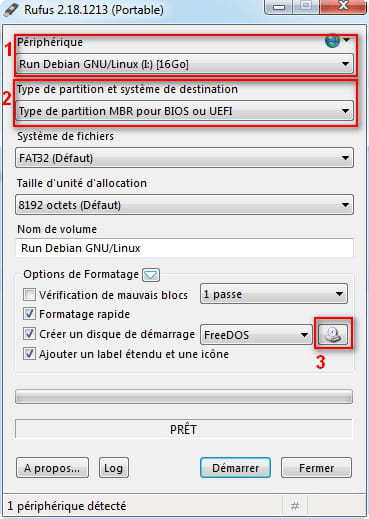Screen dimensions: 369x519
Task: Uncheck Formatage rapide checkbox
Action: [x=29, y=314]
